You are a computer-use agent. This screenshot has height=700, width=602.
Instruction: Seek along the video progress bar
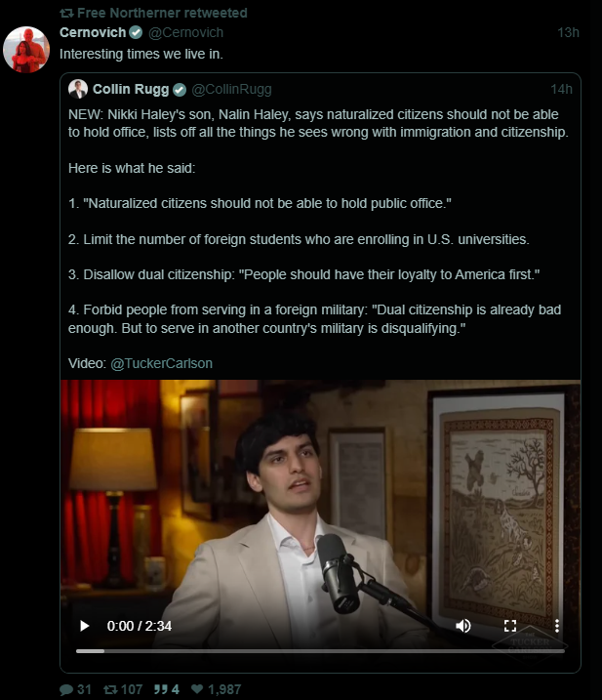320,651
